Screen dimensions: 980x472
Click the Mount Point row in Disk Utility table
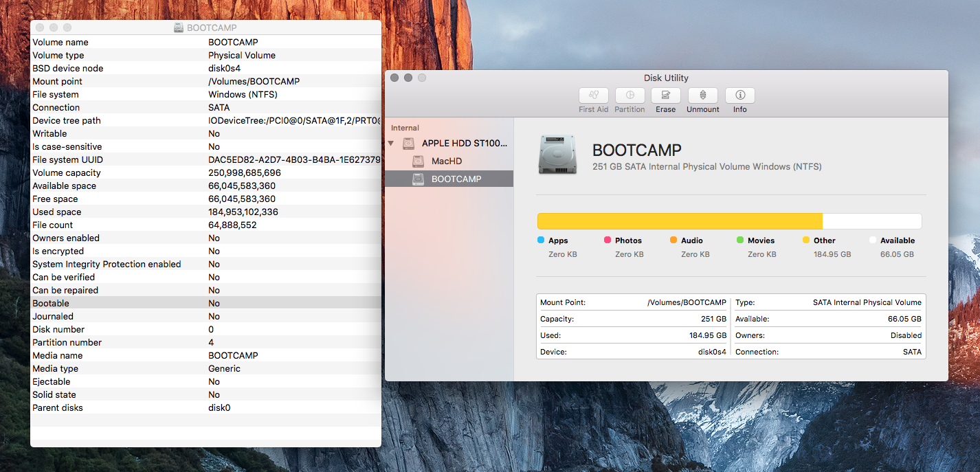coord(634,302)
